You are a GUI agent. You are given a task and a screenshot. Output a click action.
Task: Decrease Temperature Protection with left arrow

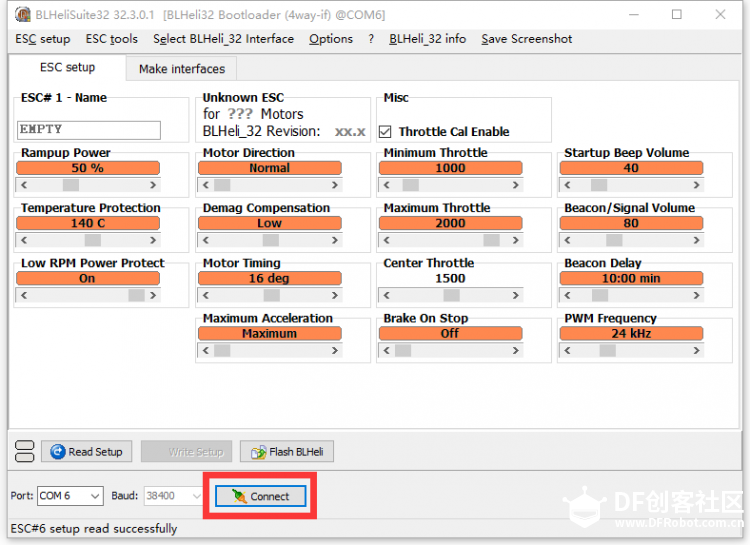pos(24,240)
